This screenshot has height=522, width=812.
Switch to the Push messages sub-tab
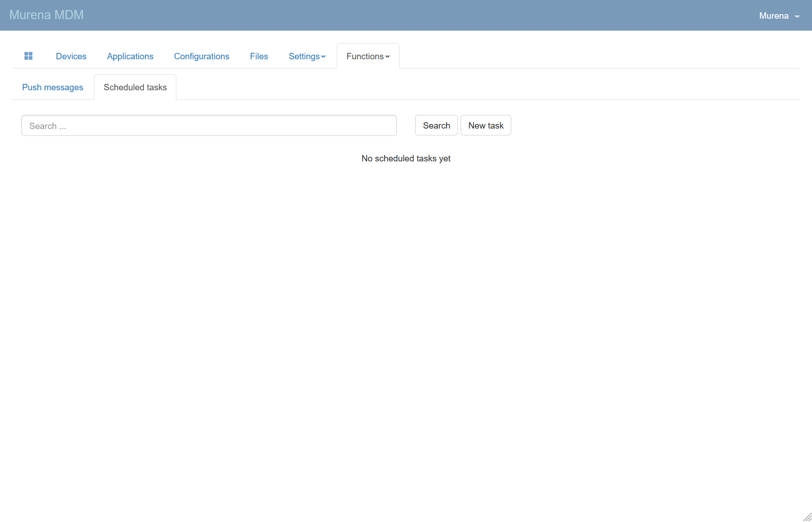point(52,87)
